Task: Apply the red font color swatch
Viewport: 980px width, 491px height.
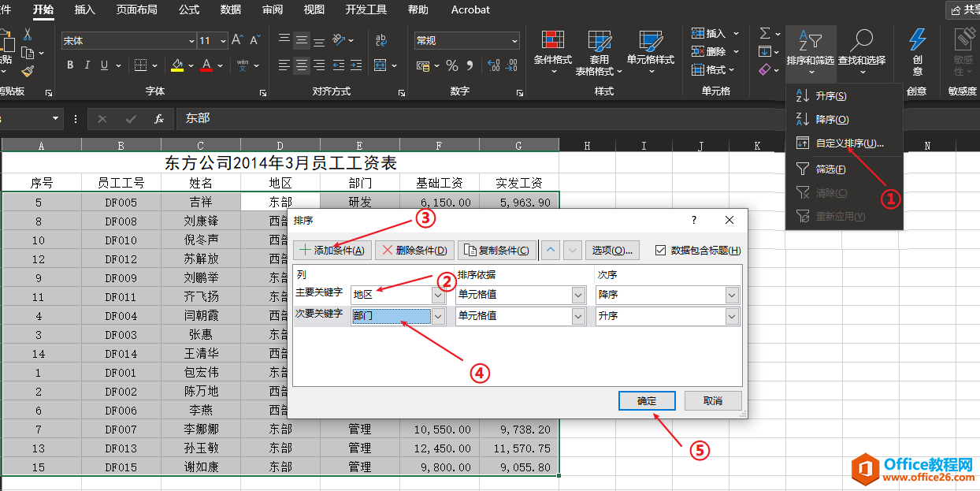Action: pyautogui.click(x=206, y=65)
